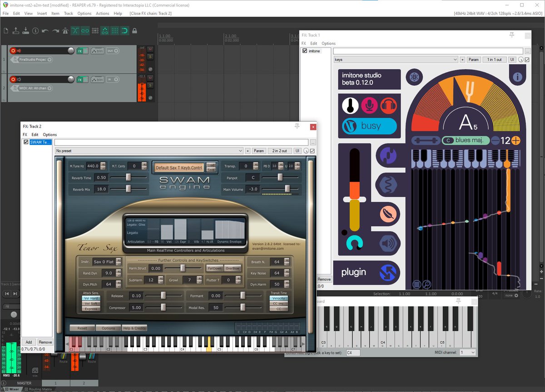Click the Param button in FX Track 2 window

pyautogui.click(x=259, y=151)
